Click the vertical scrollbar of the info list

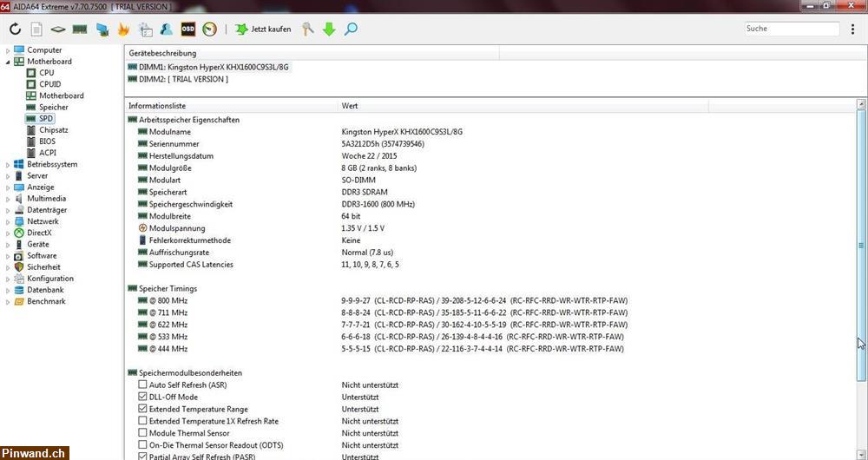[861, 260]
